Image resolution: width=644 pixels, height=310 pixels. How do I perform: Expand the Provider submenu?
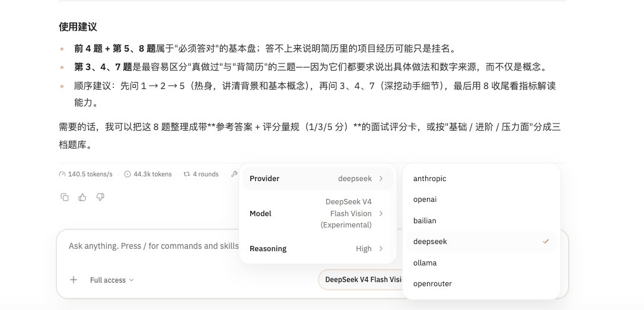pyautogui.click(x=317, y=178)
